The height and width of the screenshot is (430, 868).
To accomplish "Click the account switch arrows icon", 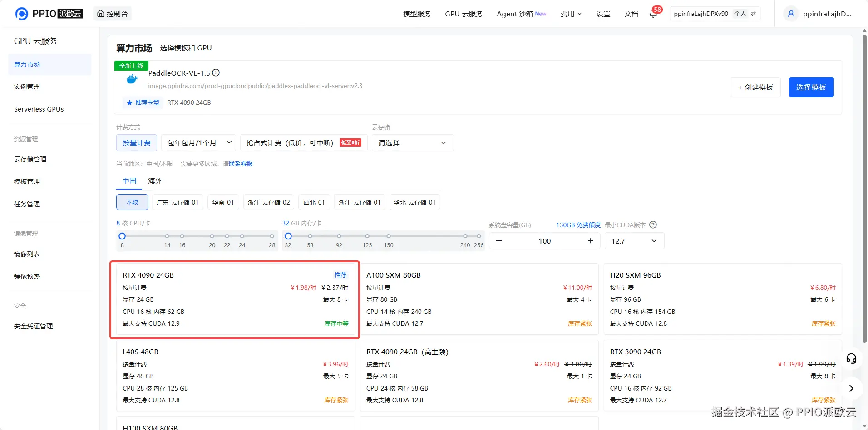I will (754, 14).
